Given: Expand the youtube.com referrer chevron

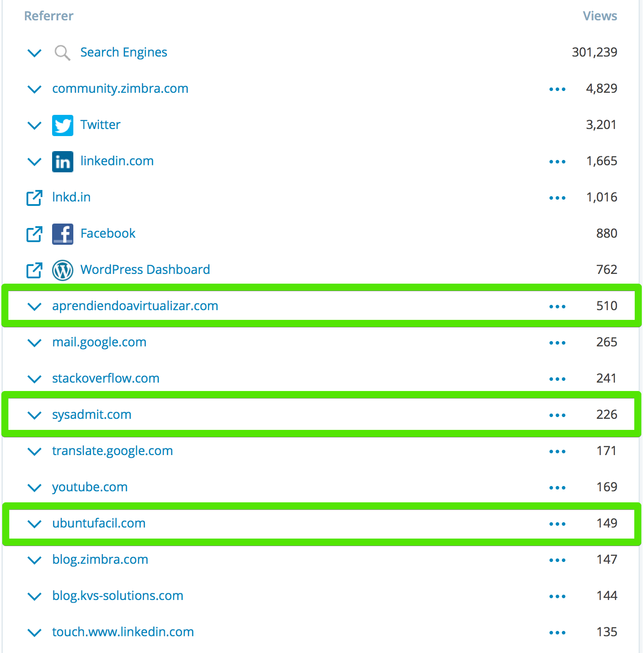Looking at the screenshot, I should [34, 488].
